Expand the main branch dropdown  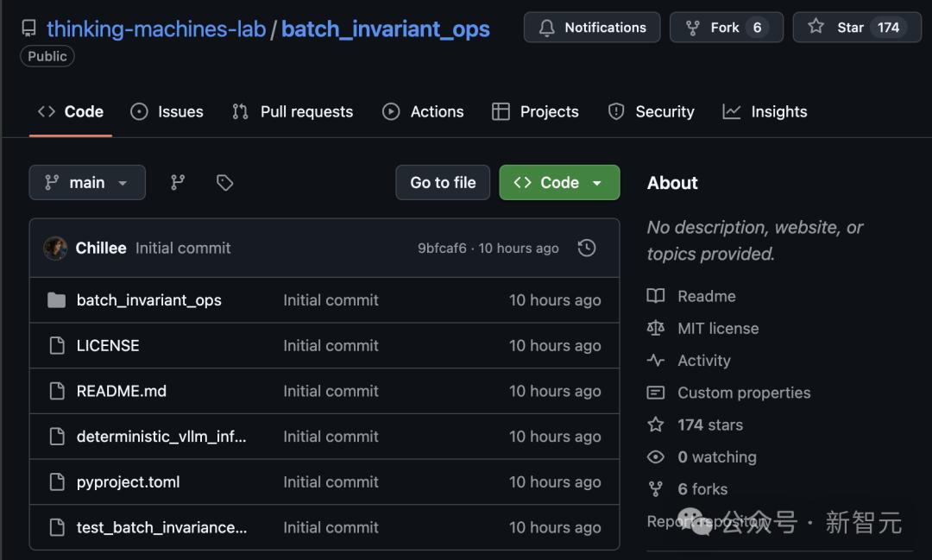(x=87, y=182)
